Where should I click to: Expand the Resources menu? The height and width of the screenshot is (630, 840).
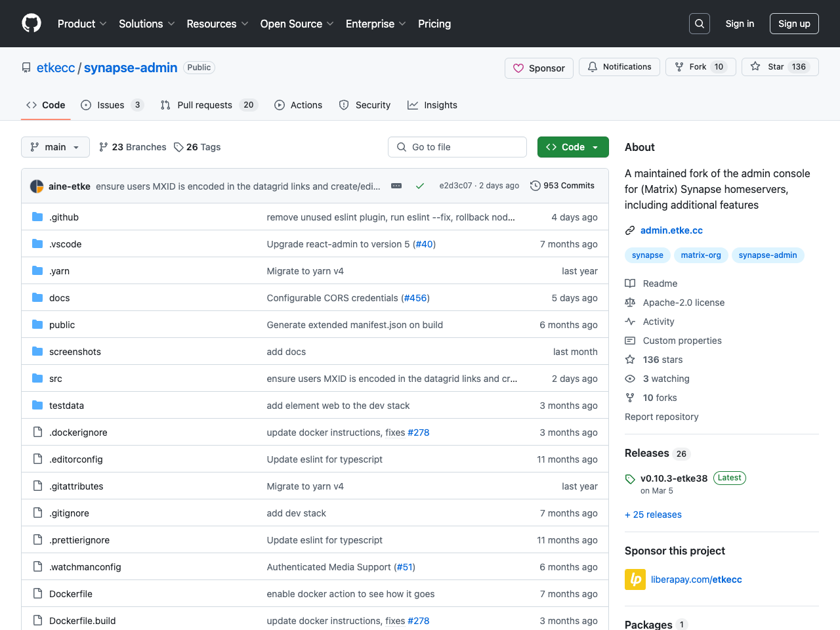(x=217, y=24)
